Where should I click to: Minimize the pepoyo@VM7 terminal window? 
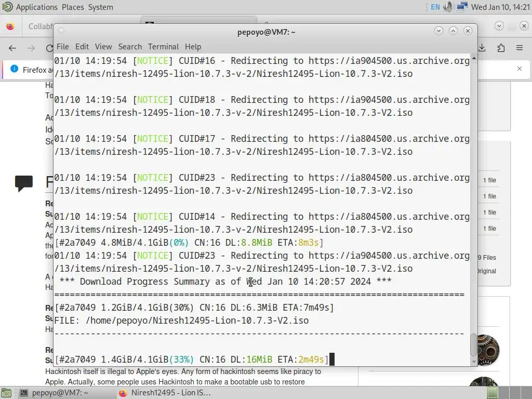[438, 31]
